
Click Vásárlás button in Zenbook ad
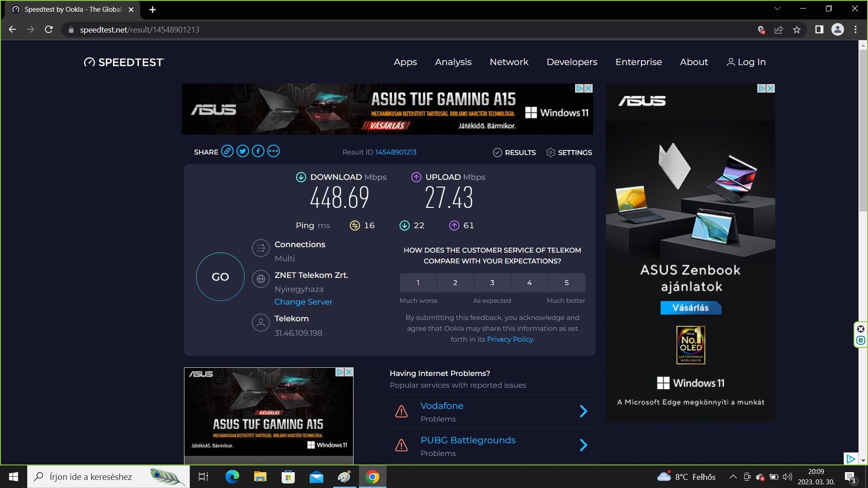pyautogui.click(x=690, y=308)
